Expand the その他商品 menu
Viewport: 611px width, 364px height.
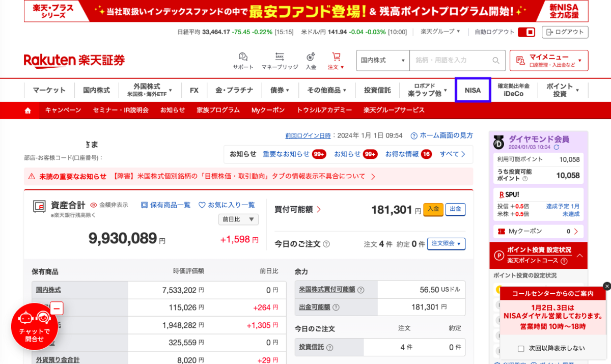326,90
